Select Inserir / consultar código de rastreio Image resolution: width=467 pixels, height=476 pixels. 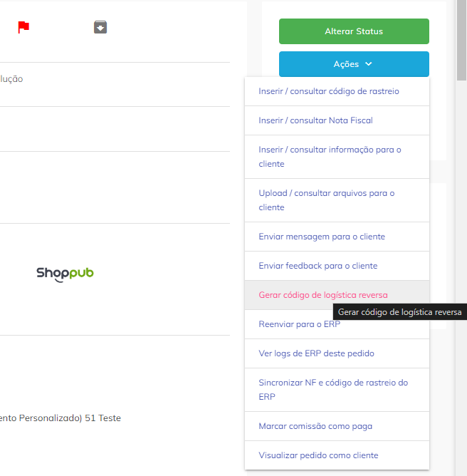(x=337, y=91)
